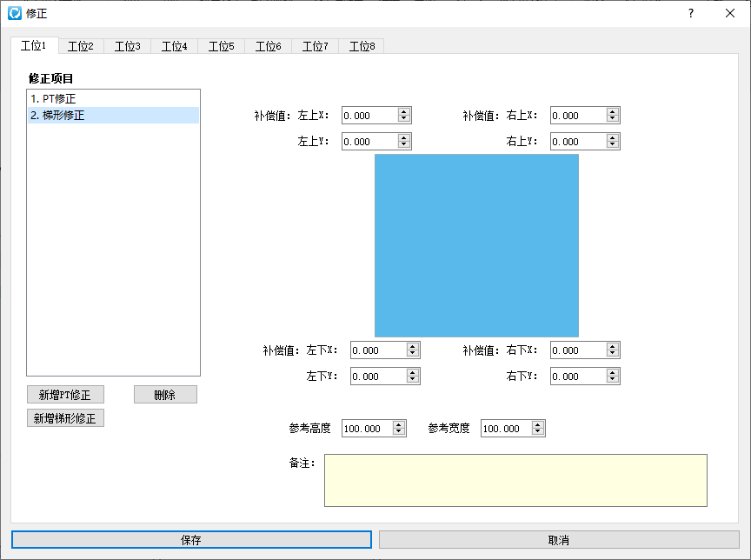Decrease 参考高度 with the down arrow
Screen dimensions: 751x560
coord(399,432)
